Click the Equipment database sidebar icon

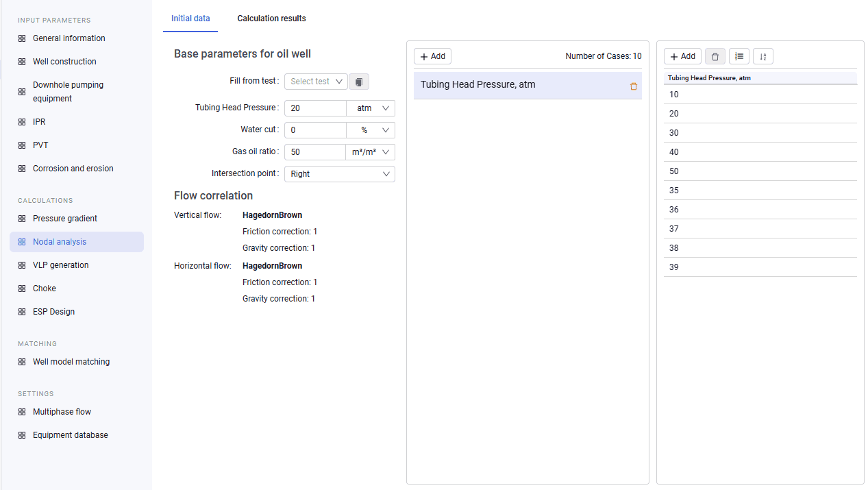pyautogui.click(x=22, y=435)
